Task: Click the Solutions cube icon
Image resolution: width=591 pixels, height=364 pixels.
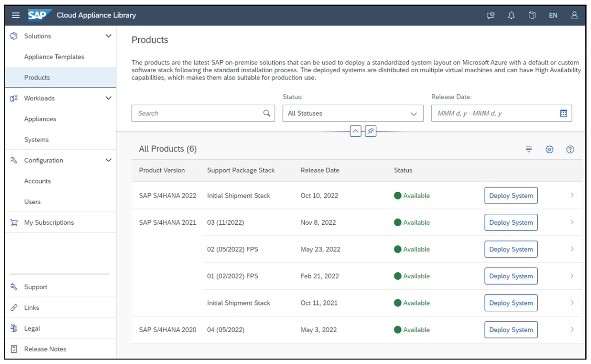Action: [x=14, y=36]
